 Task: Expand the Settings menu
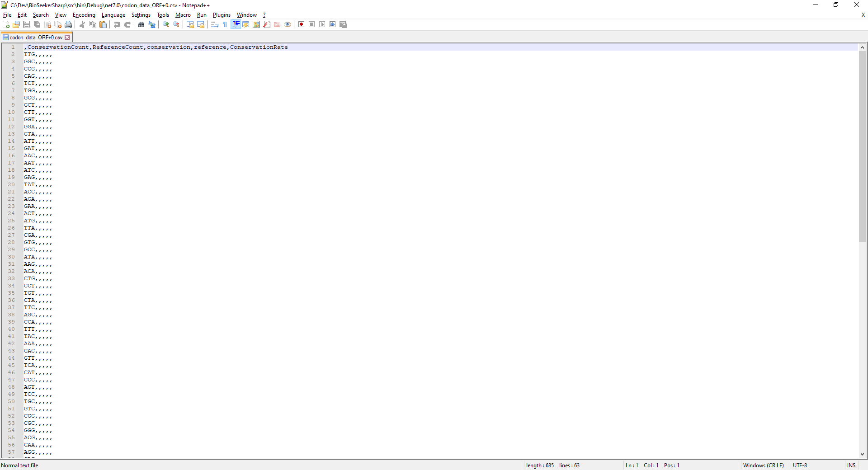(x=141, y=14)
